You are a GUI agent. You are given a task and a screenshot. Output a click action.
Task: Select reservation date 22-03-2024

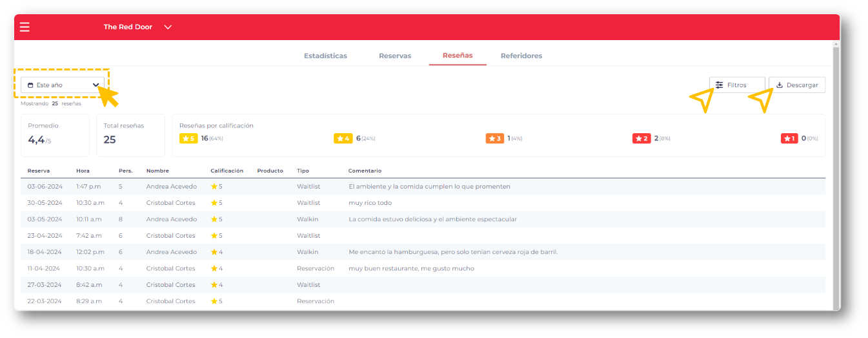pos(45,301)
